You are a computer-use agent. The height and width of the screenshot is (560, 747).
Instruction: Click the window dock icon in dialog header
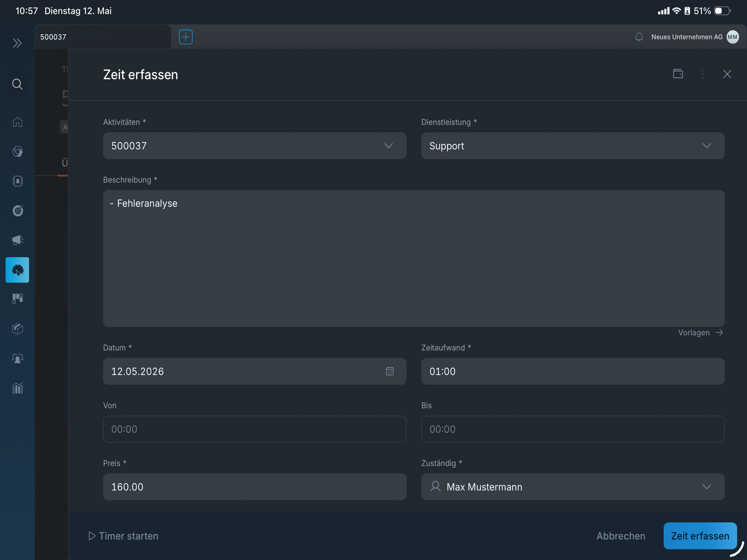(678, 74)
